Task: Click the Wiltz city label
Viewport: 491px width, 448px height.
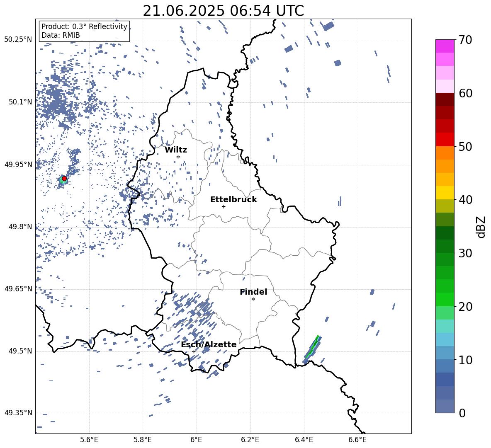Action: point(176,150)
